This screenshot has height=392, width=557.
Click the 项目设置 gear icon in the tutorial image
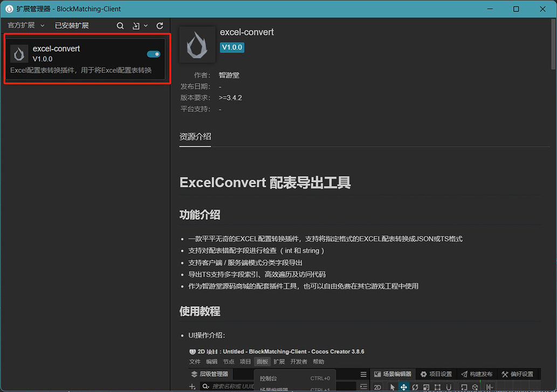(x=424, y=374)
